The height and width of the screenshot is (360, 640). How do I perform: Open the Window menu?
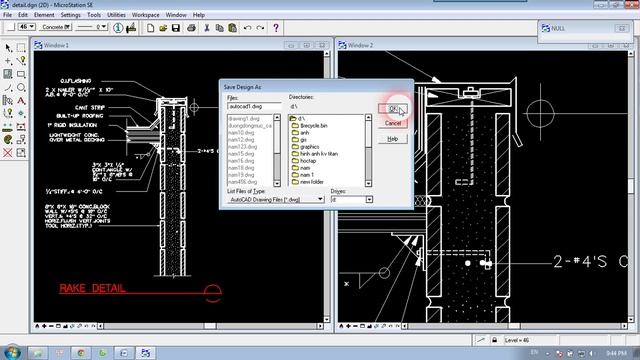tap(176, 15)
